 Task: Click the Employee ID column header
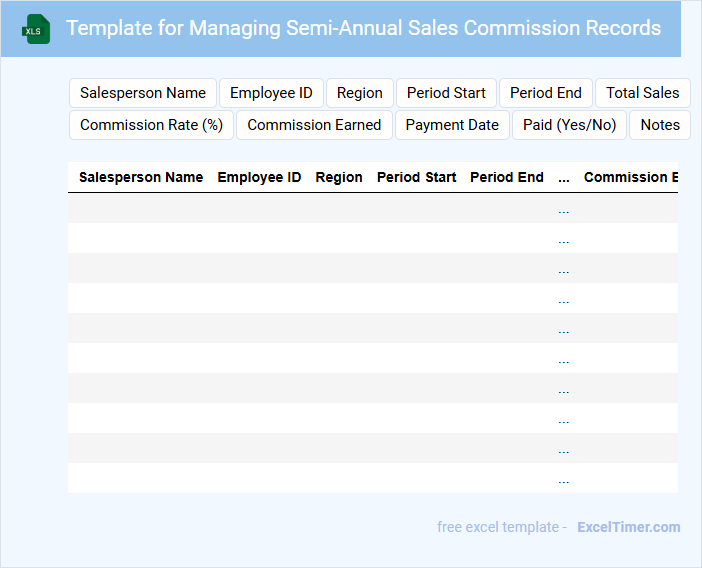point(259,177)
